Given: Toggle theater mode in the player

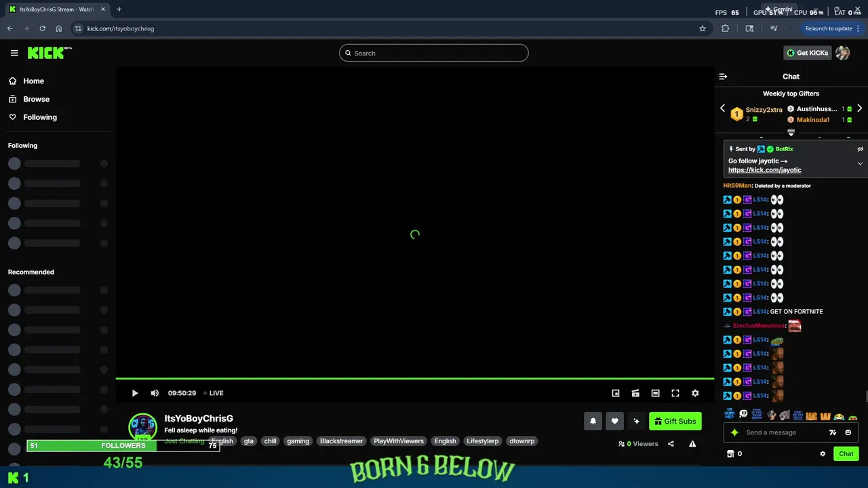Looking at the screenshot, I should [655, 393].
